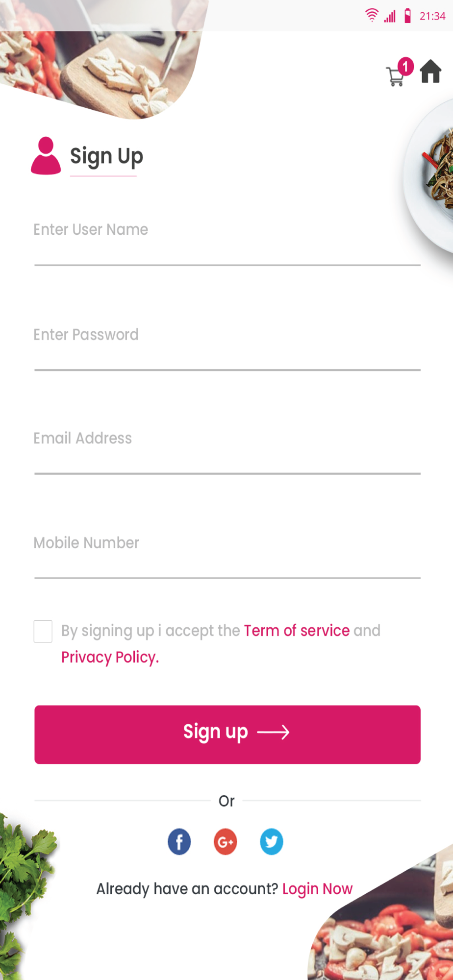Viewport: 453px width, 980px height.
Task: Follow the Login Now link
Action: [x=317, y=889]
